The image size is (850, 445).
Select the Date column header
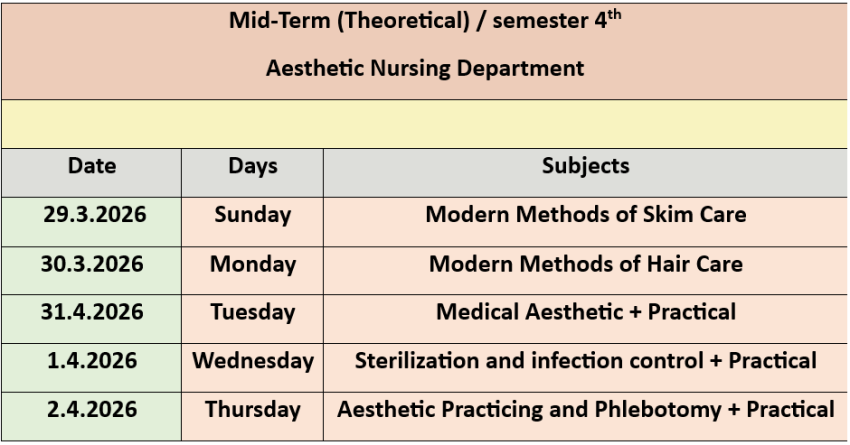pyautogui.click(x=92, y=166)
